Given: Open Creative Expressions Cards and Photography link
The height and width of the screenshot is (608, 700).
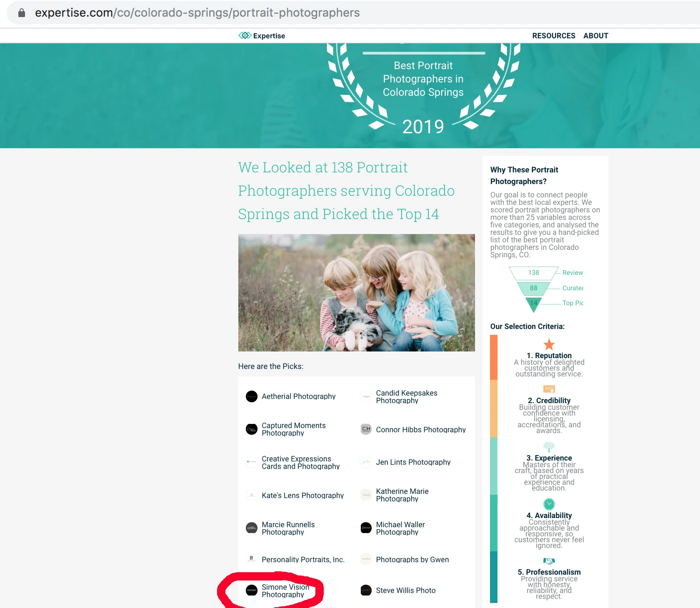Looking at the screenshot, I should point(301,463).
